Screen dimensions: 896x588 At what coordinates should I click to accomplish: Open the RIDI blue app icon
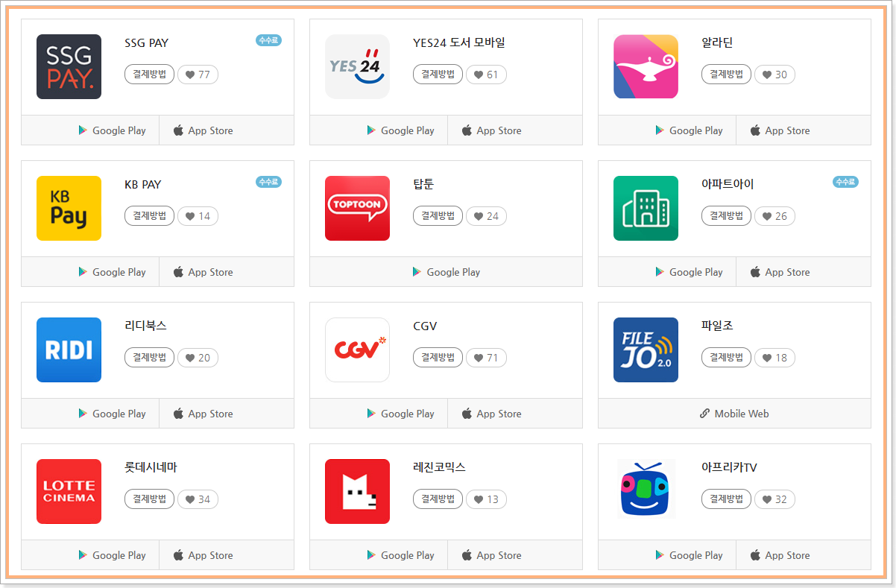(x=69, y=350)
